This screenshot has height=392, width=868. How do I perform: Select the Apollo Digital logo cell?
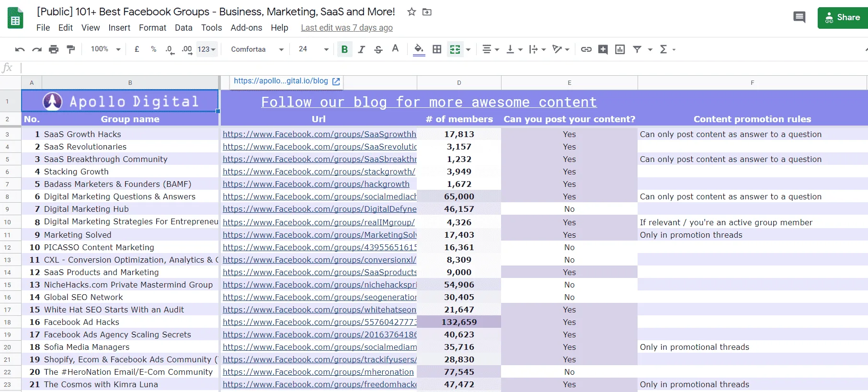120,101
